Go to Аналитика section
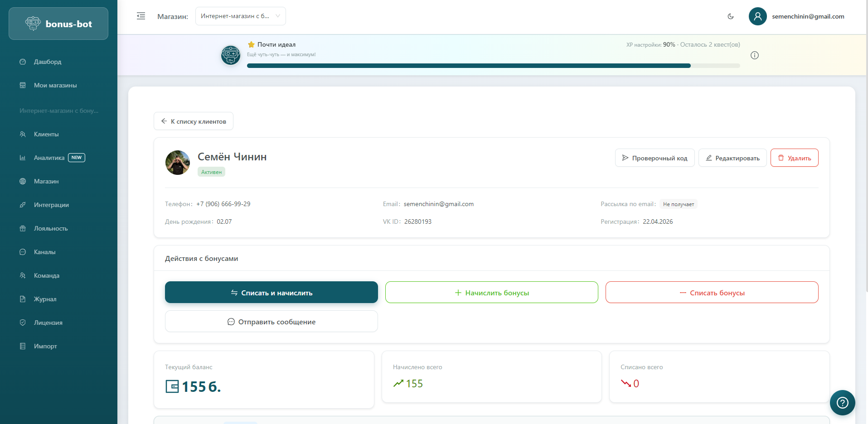This screenshot has width=868, height=424. click(49, 158)
